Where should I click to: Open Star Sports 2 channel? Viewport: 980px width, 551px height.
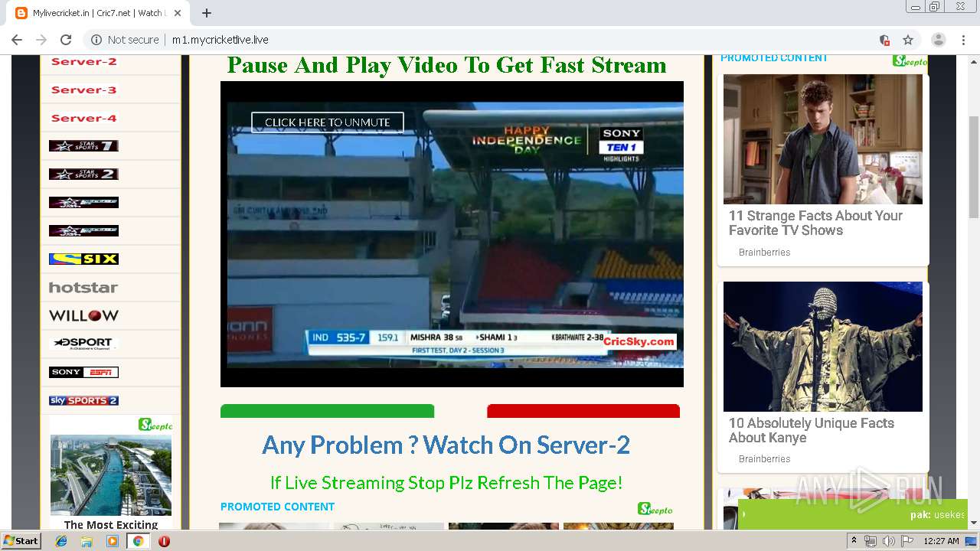83,174
